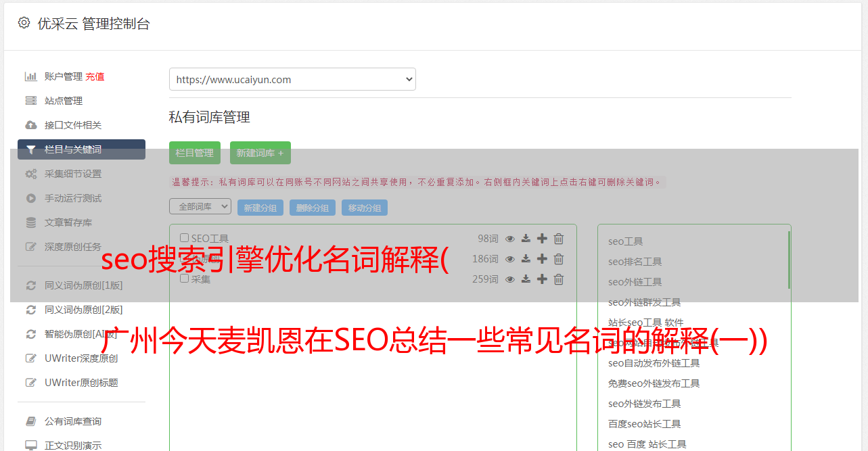868x451 pixels.
Task: Select keyword "seo自动发布外链工具"
Action: [654, 363]
